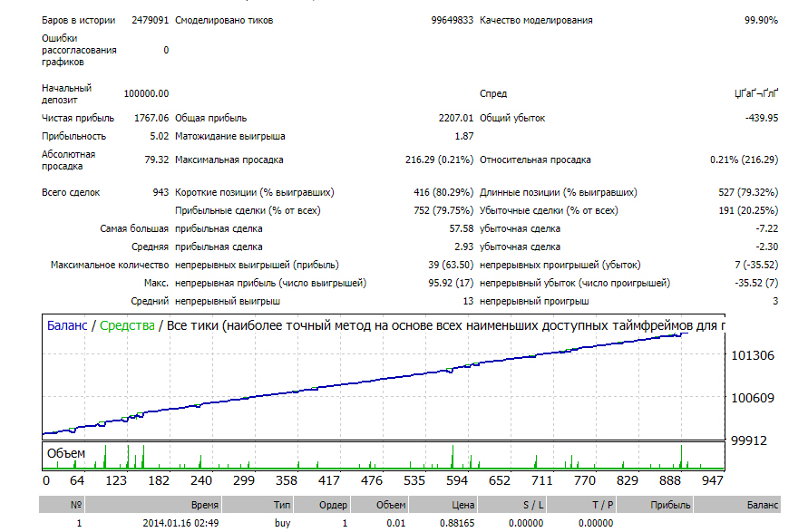The height and width of the screenshot is (532, 808).
Task: Click consecutive losses value 7 (-35.52)
Action: (756, 265)
